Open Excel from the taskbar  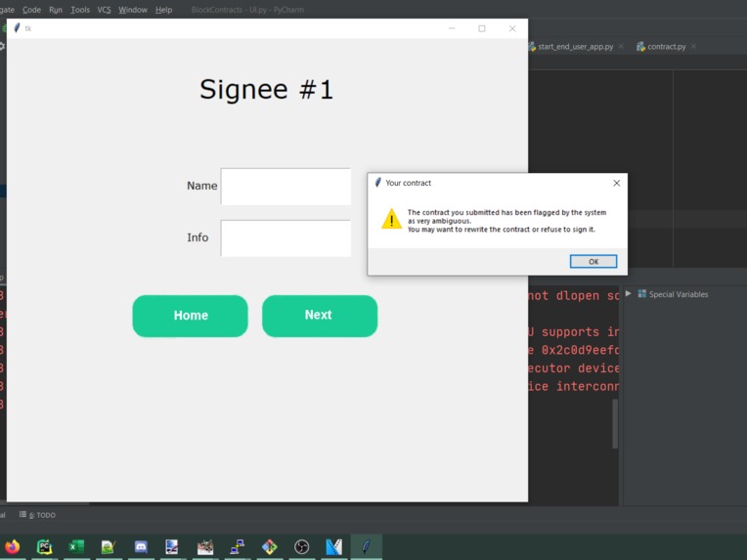[76, 546]
